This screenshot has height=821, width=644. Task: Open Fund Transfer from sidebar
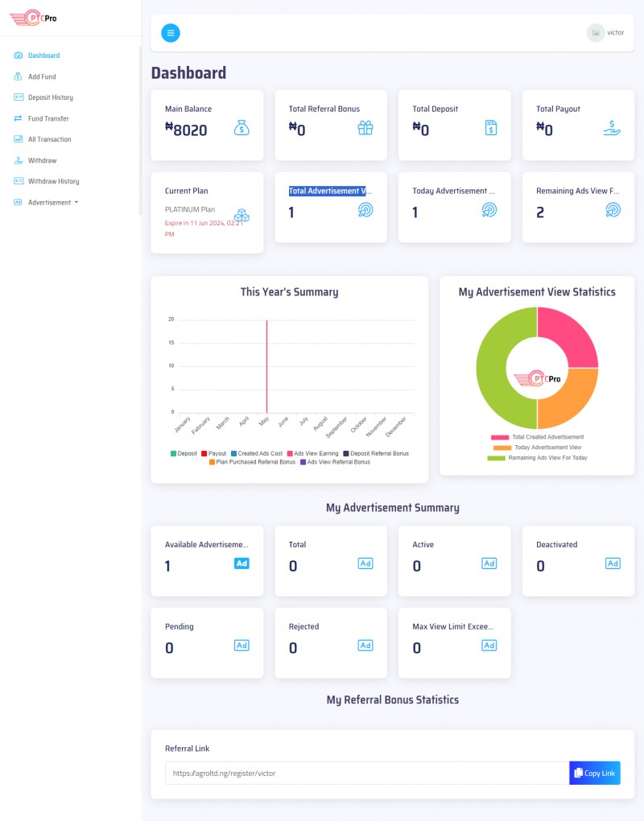48,118
